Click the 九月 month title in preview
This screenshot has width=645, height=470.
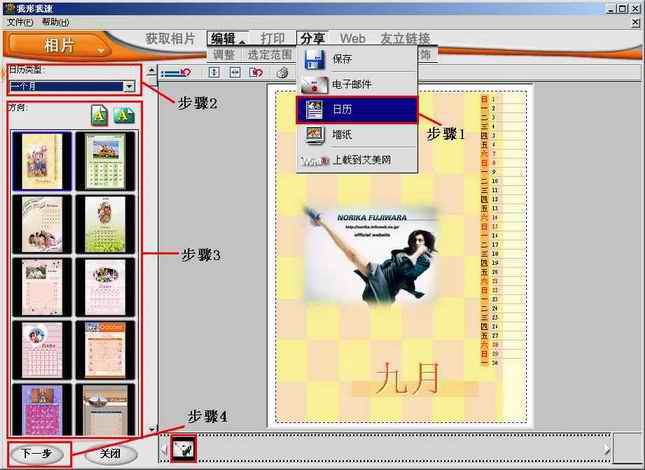pyautogui.click(x=407, y=378)
